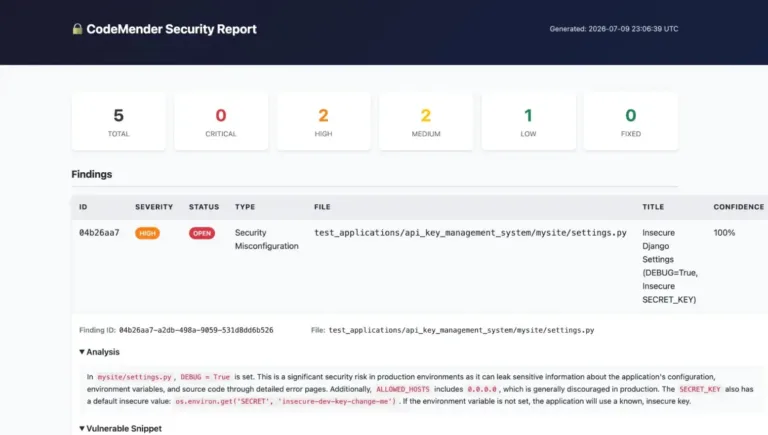Click the orange HIGH severity badge
Image resolution: width=768 pixels, height=435 pixels.
pyautogui.click(x=147, y=233)
